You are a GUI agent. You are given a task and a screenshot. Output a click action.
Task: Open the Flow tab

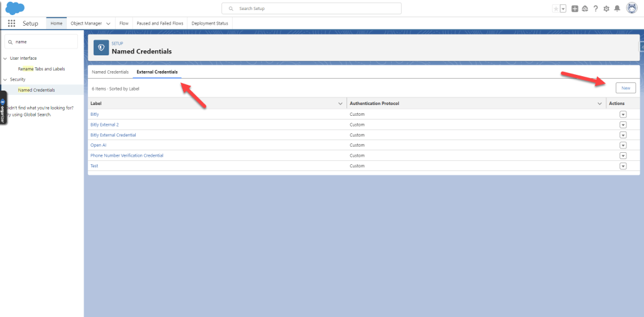124,23
